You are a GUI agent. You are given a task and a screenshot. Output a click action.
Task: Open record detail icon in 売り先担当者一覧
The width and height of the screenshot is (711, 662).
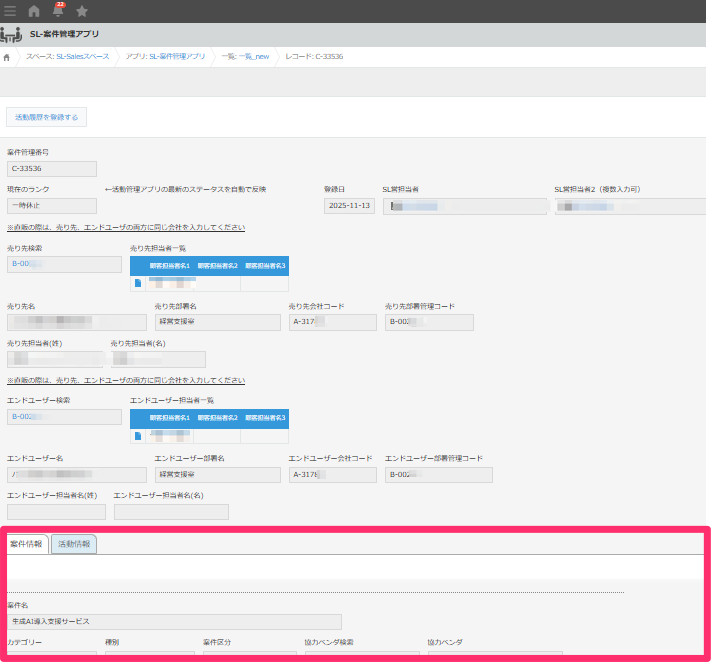pyautogui.click(x=138, y=283)
